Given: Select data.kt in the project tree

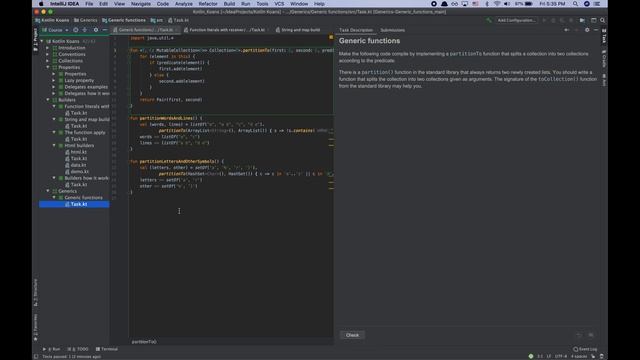Looking at the screenshot, I should 76,165.
